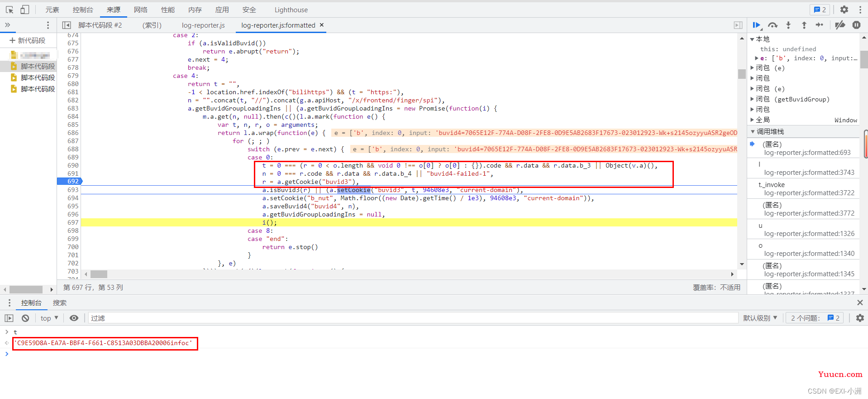Toggle pause on exceptions
868x399 pixels.
(x=856, y=25)
